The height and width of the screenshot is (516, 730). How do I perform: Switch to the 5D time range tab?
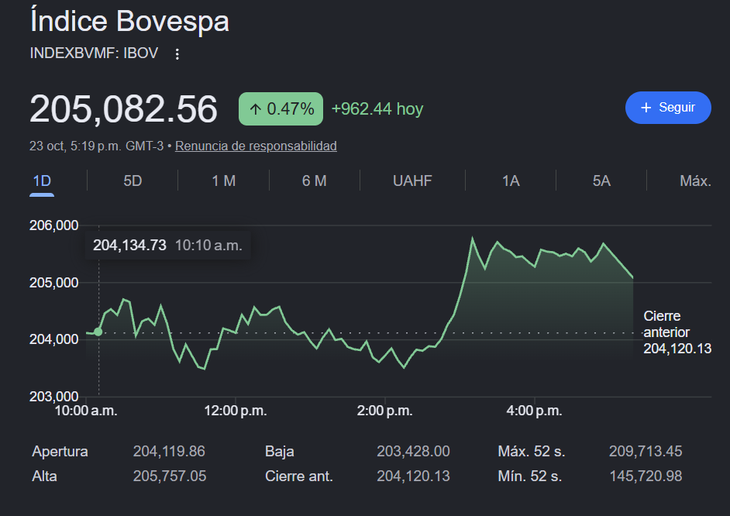click(133, 181)
